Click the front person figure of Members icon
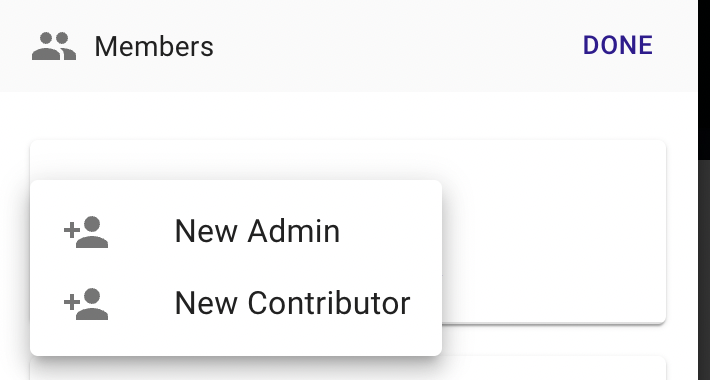 pos(46,46)
